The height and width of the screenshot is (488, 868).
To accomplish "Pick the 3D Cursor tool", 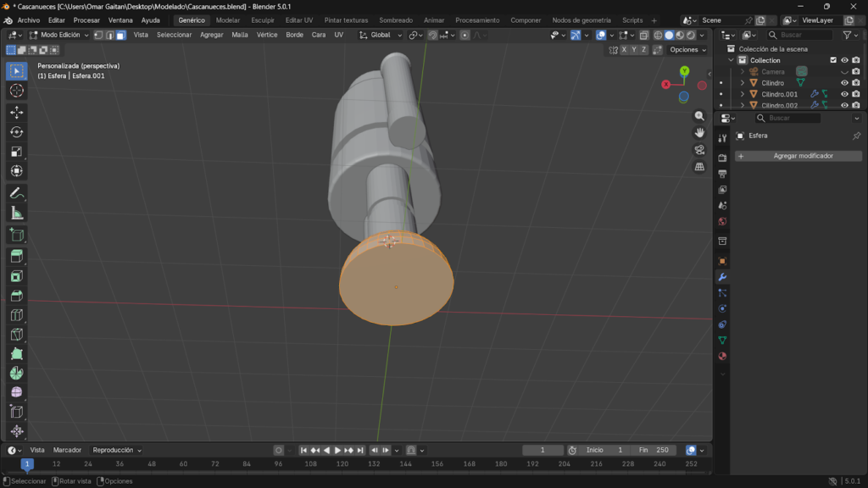I will click(16, 91).
